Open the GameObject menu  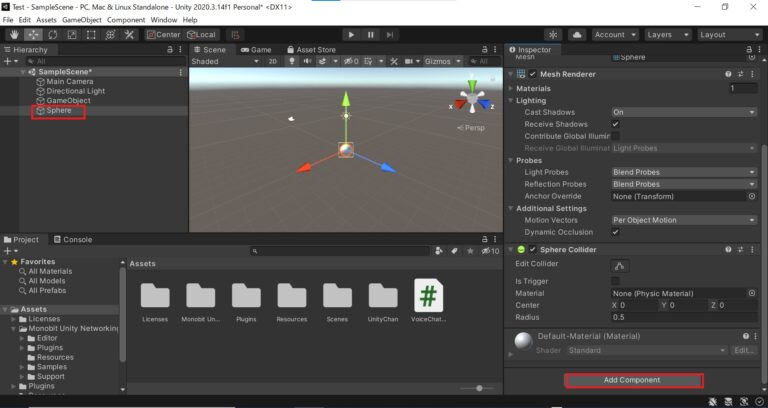(x=82, y=20)
